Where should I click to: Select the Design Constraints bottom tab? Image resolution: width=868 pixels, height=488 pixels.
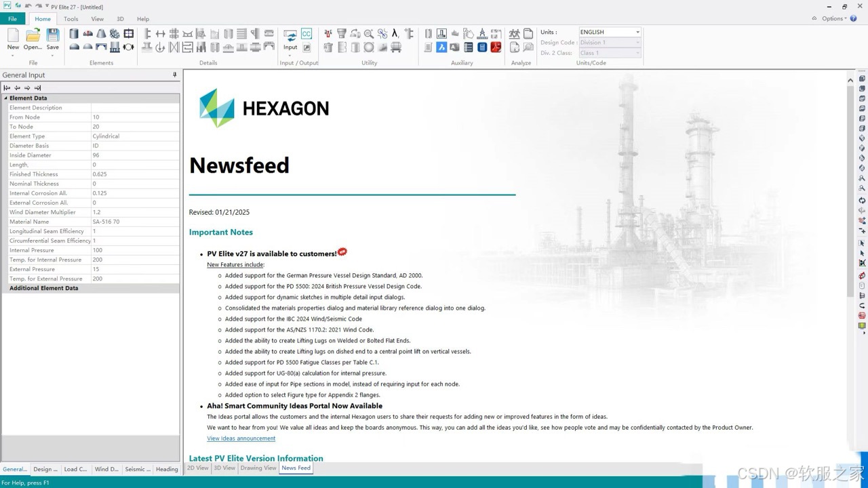coord(46,469)
